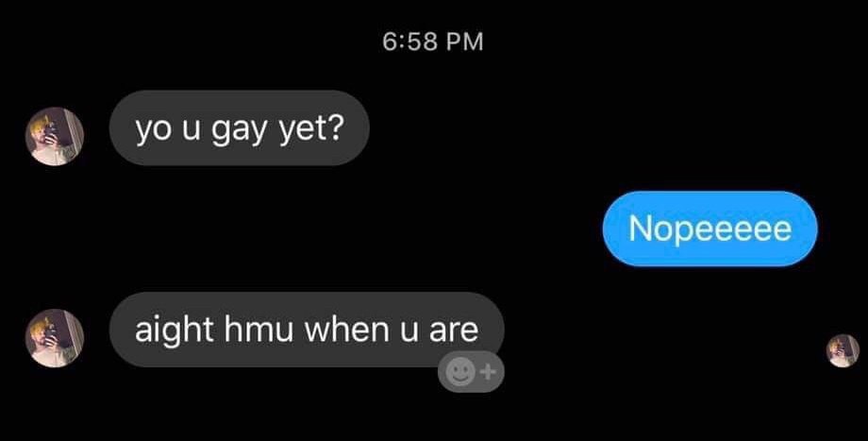Click the word 'aight' in the received message
Image resolution: width=868 pixels, height=441 pixels.
click(x=175, y=331)
